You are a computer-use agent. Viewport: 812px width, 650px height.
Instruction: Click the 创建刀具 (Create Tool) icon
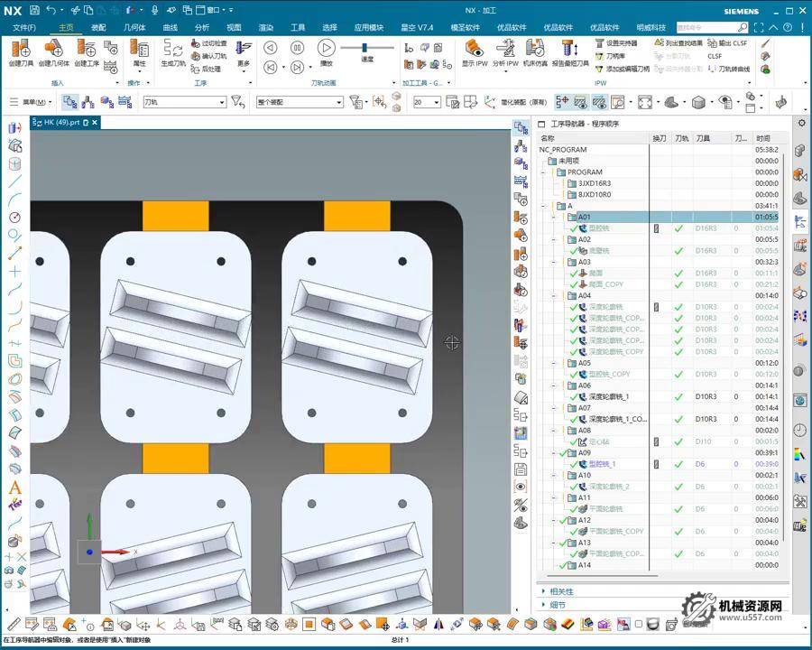(21, 49)
